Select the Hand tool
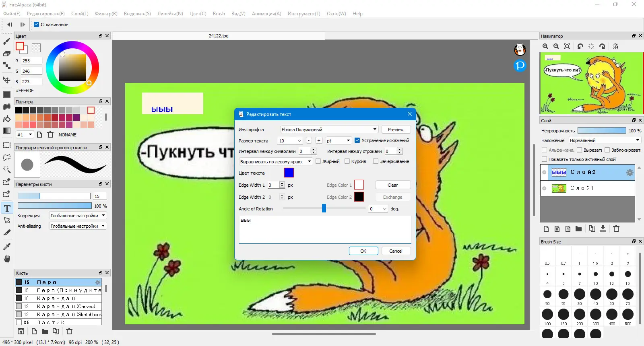The width and height of the screenshot is (644, 346). click(x=7, y=259)
